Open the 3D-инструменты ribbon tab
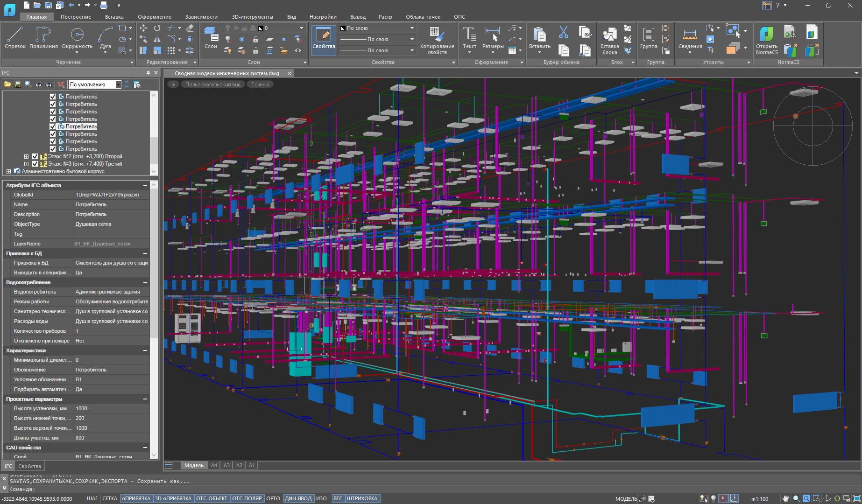 click(x=252, y=17)
